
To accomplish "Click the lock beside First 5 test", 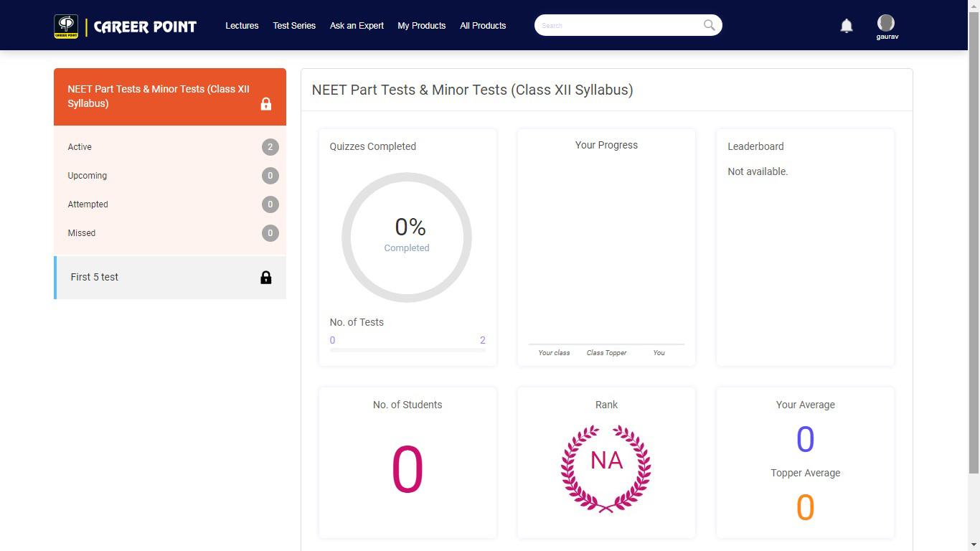I will pyautogui.click(x=265, y=277).
